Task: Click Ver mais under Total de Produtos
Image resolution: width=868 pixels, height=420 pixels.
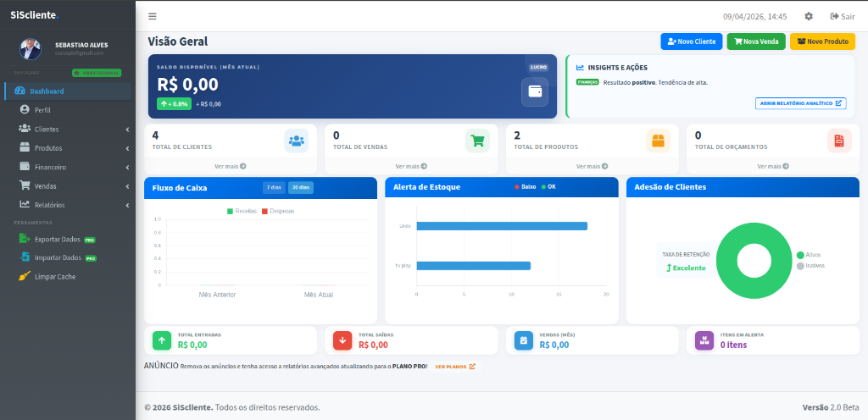Action: pos(593,166)
